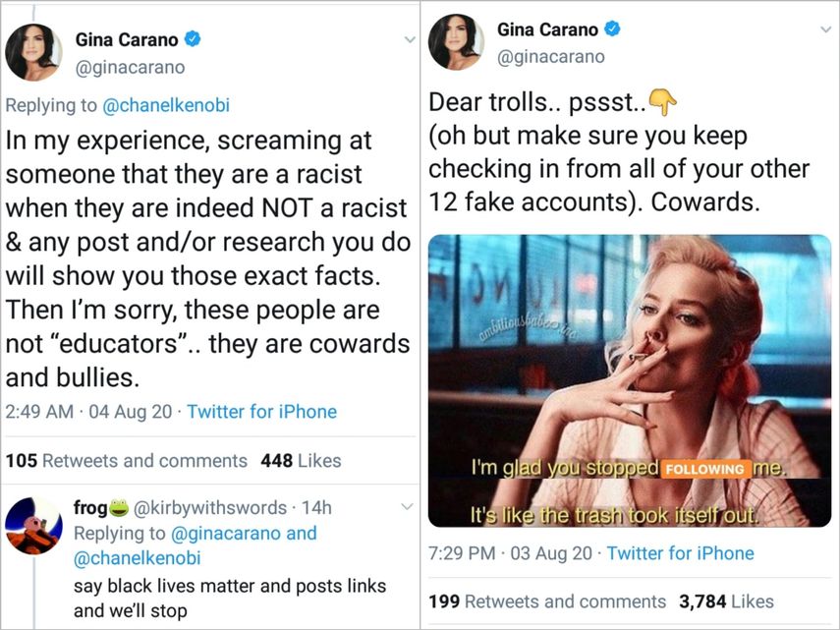Open the profile avatar on right tweet
The image size is (840, 630).
(456, 42)
